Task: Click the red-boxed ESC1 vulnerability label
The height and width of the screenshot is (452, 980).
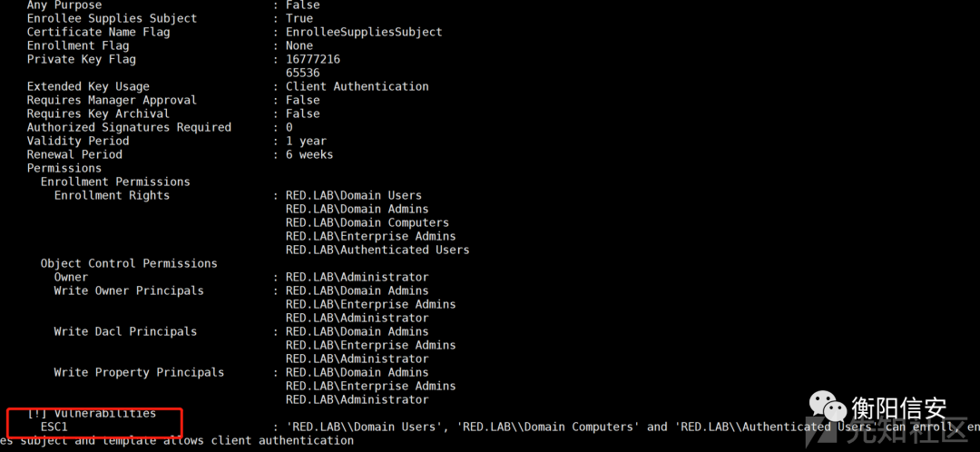Action: [54, 427]
